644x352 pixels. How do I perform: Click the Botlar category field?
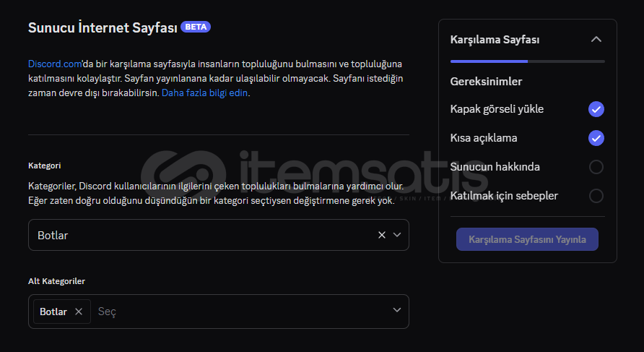click(219, 235)
